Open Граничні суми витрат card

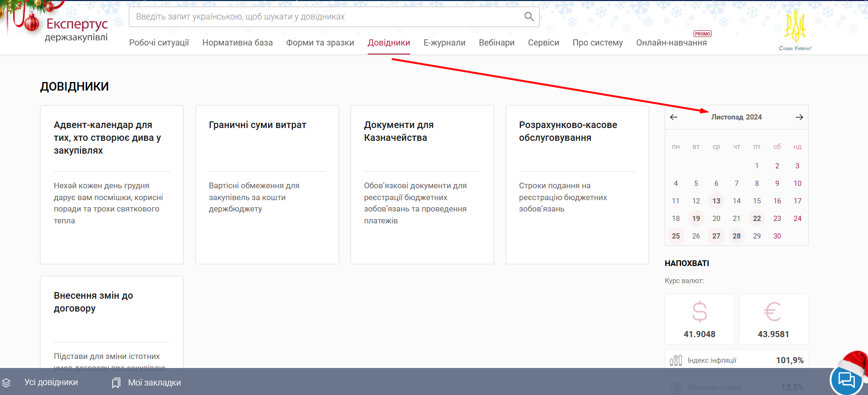267,184
